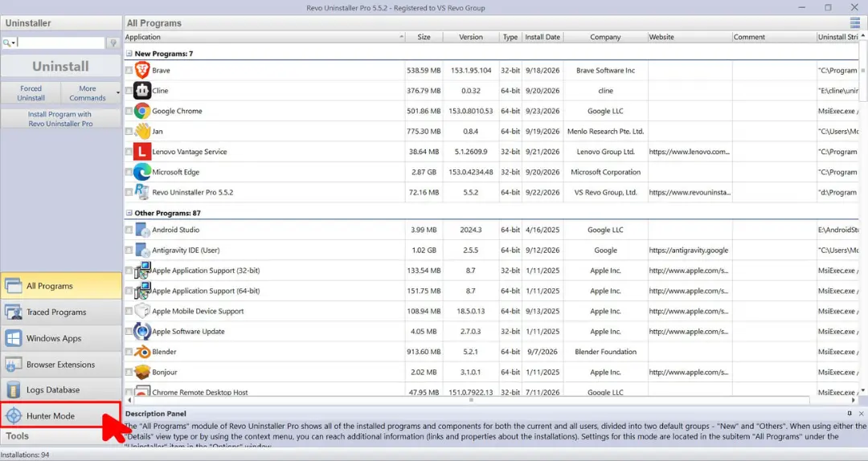This screenshot has height=461, width=868.
Task: Check the Microsoft Edge checkbox
Action: pyautogui.click(x=129, y=173)
